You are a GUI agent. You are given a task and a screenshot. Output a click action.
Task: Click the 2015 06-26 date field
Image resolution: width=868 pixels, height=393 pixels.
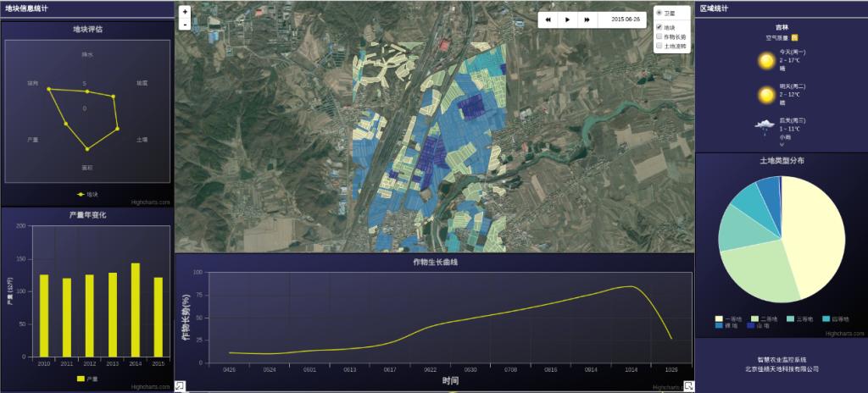pyautogui.click(x=625, y=19)
